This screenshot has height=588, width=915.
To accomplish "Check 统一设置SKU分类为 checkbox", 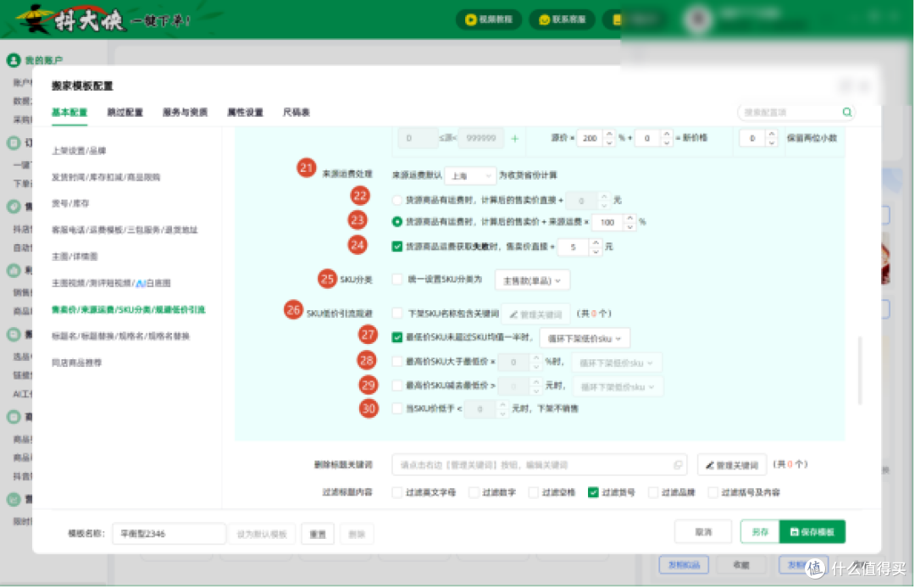I will 396,280.
